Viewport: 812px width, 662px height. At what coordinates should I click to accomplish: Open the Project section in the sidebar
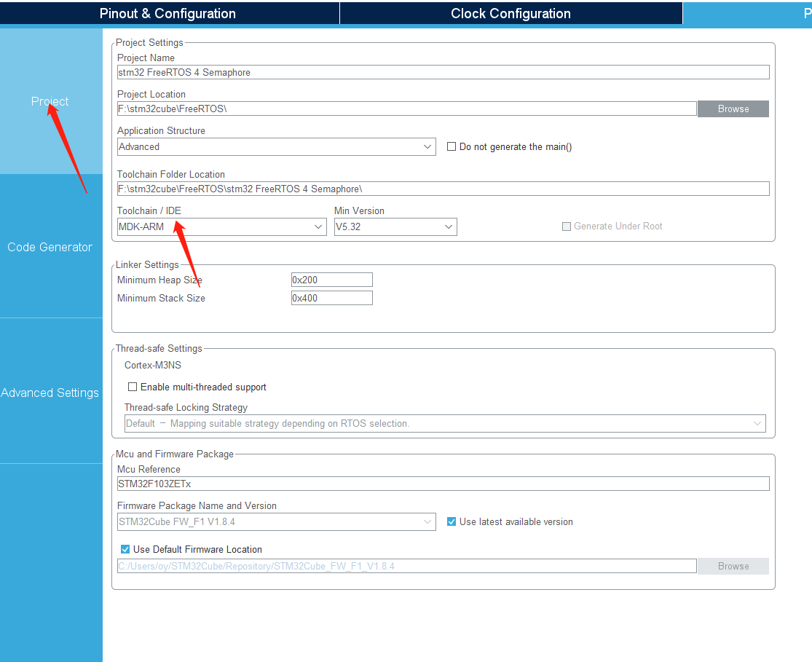pos(50,101)
